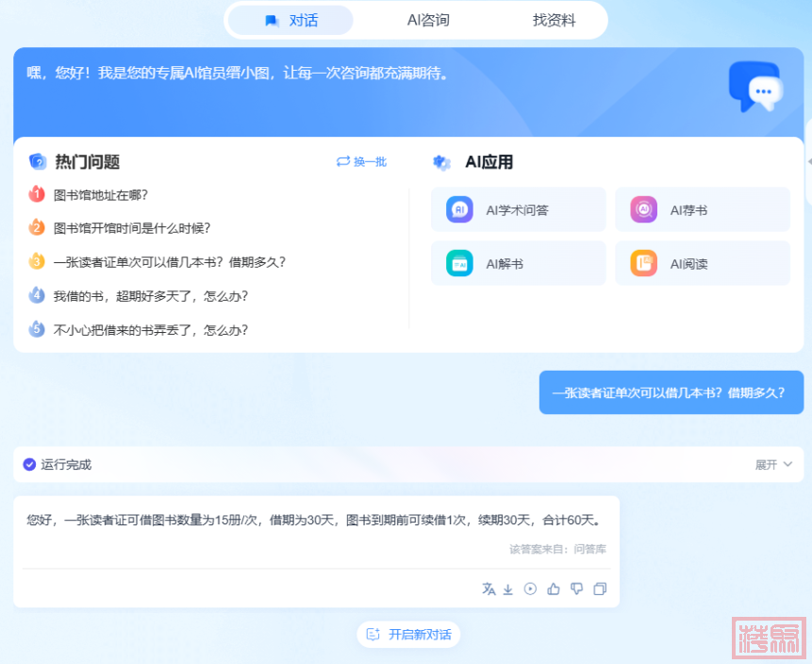The image size is (812, 664).
Task: Dislike the answer with the thumbs-down icon
Action: [x=576, y=589]
